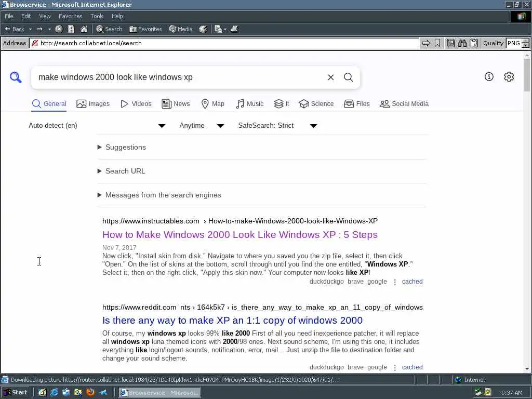Switch to the Social Media tab
This screenshot has width=532, height=399.
404,104
